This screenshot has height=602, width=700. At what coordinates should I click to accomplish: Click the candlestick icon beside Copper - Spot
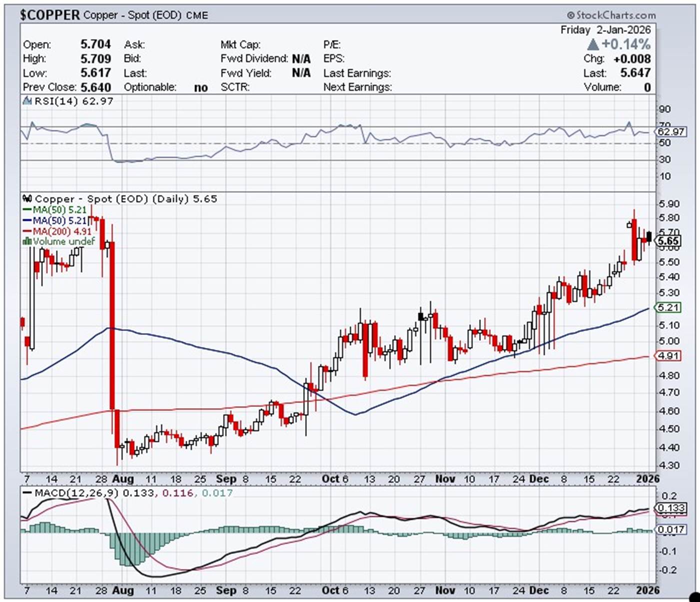[27, 199]
